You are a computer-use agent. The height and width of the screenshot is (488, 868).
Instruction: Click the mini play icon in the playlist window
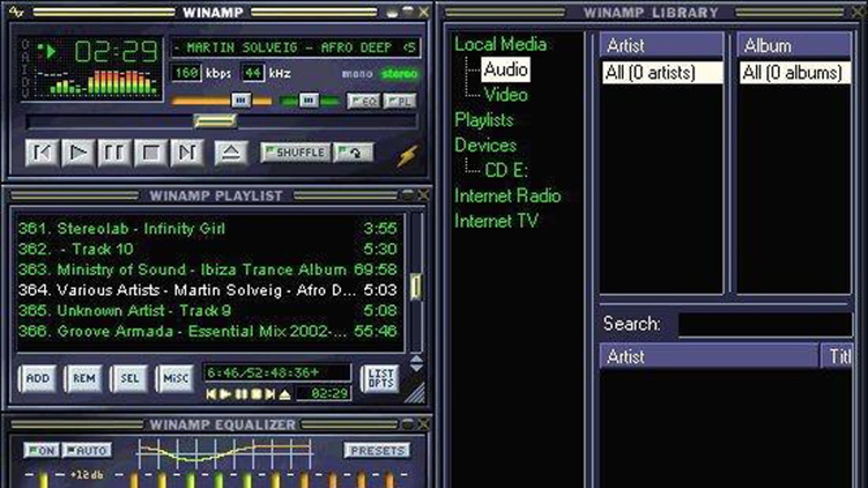click(226, 394)
